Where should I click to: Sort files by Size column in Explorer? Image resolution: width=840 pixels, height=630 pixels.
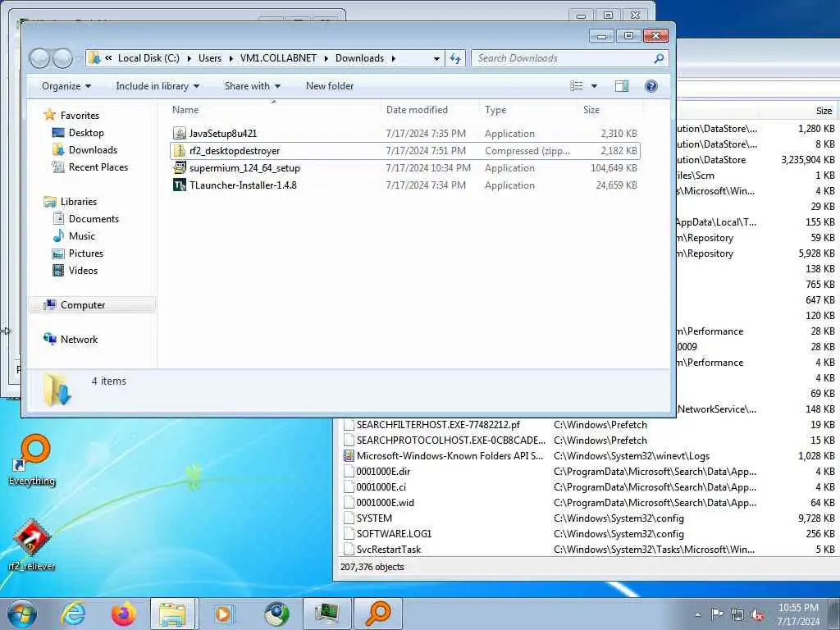(591, 110)
